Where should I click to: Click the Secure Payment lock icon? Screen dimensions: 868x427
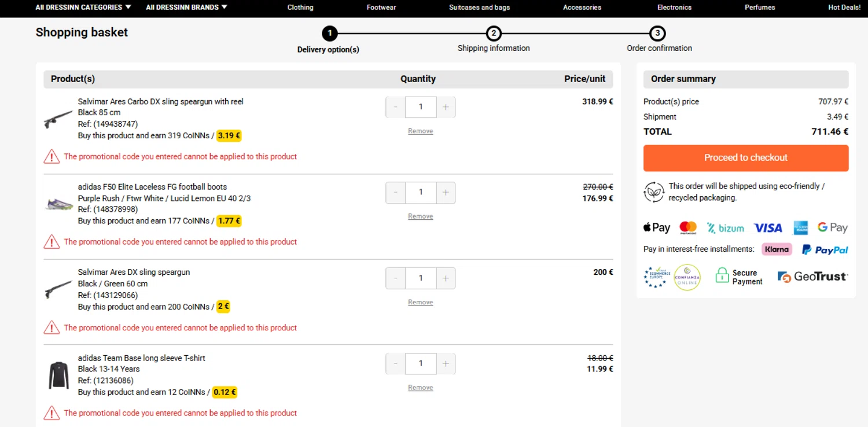click(x=722, y=275)
